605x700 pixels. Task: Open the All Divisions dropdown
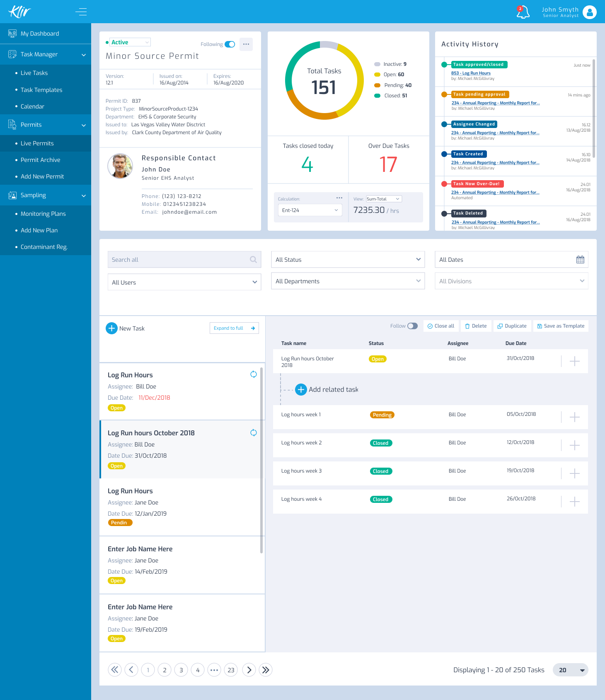512,281
